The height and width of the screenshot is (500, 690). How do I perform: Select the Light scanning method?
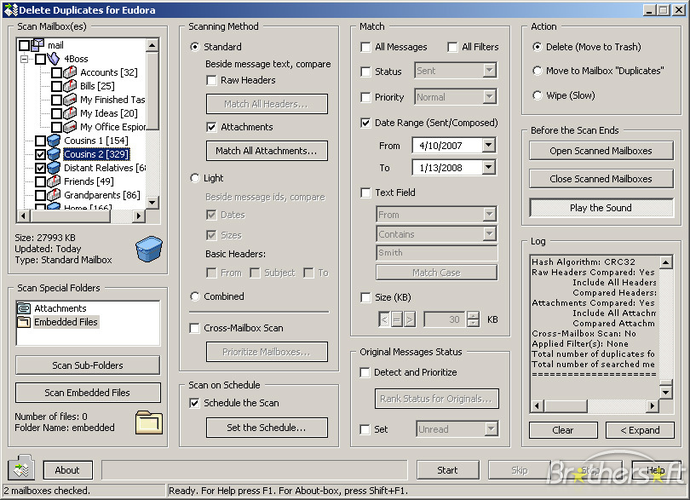(195, 178)
